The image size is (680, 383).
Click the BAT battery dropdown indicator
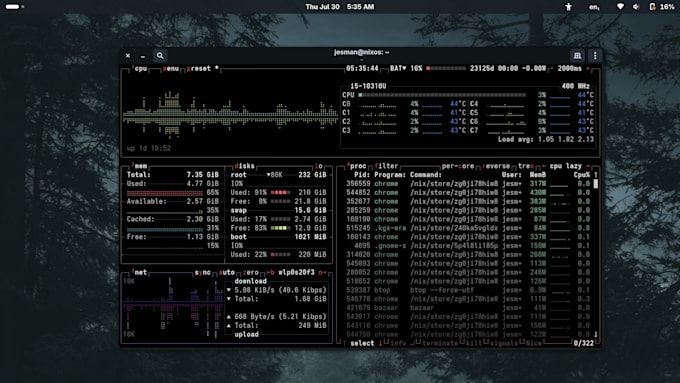398,69
